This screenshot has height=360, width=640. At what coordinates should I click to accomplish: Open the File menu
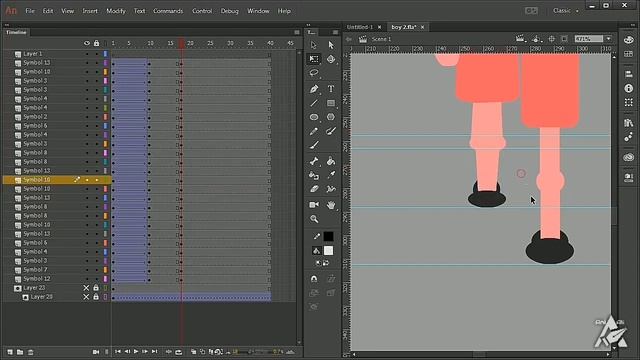click(x=30, y=11)
